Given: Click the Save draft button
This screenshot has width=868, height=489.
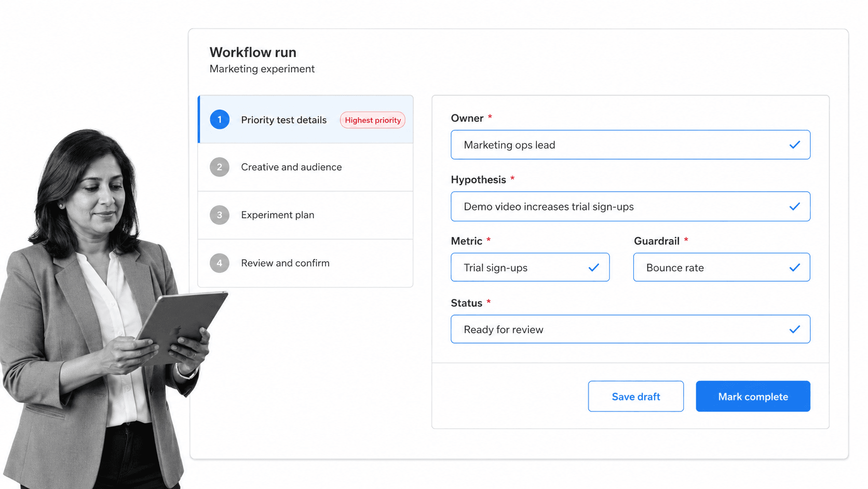Looking at the screenshot, I should 636,397.
